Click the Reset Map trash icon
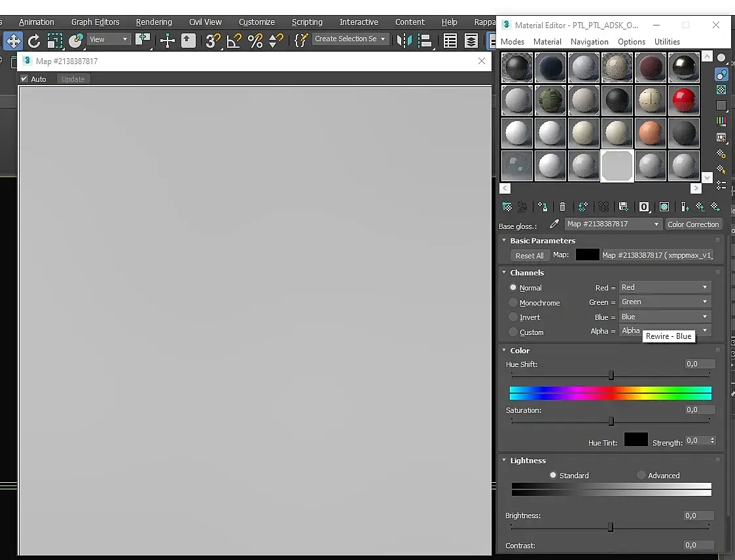The width and height of the screenshot is (735, 560). click(562, 207)
